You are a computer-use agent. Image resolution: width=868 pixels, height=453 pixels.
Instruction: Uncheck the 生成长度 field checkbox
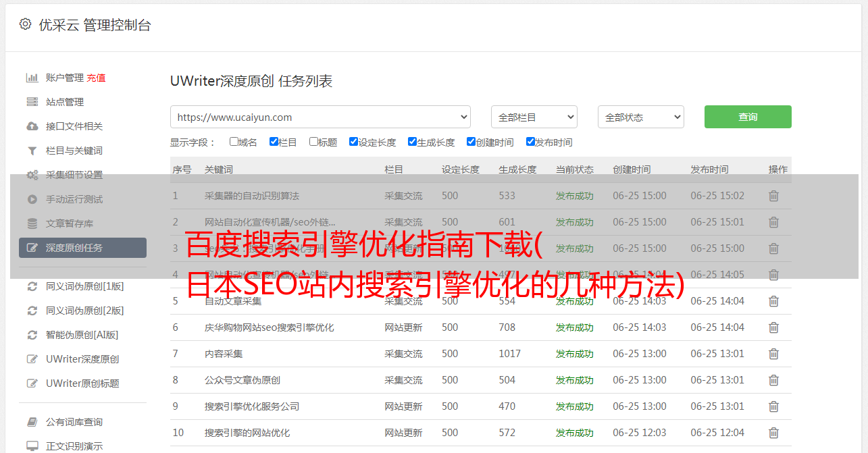point(412,142)
